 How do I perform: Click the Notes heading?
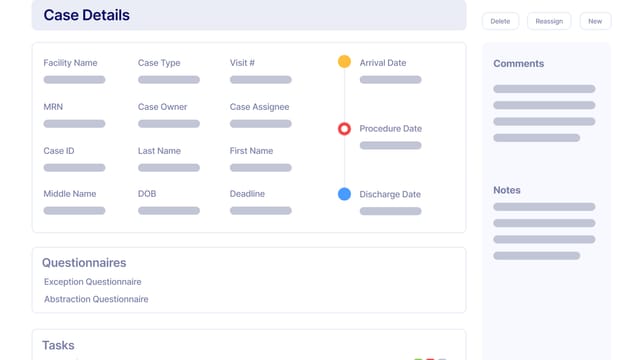[x=507, y=190]
